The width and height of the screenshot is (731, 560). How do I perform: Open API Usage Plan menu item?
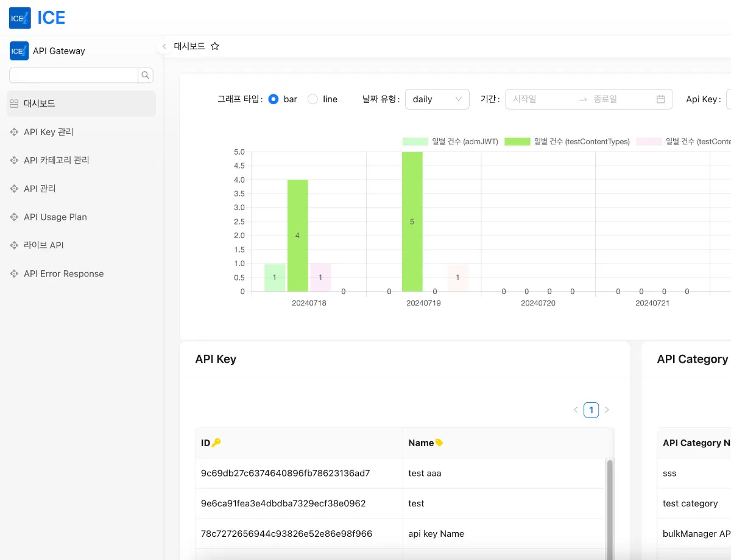click(55, 217)
